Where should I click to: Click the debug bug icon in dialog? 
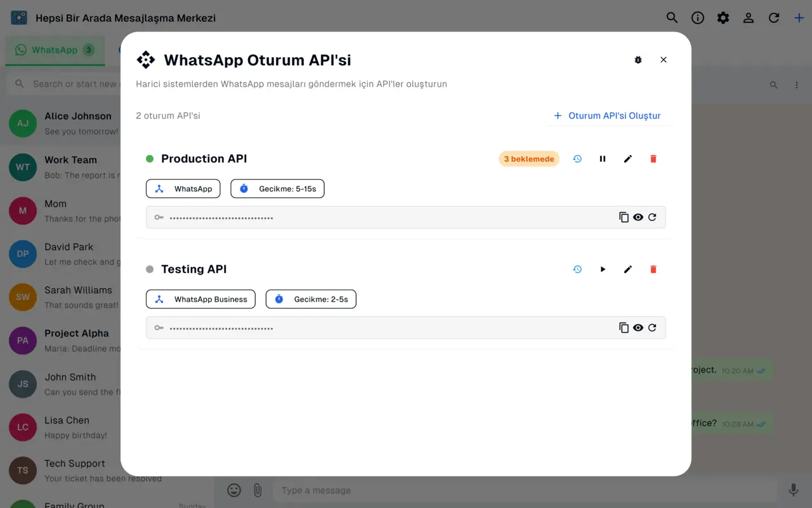pyautogui.click(x=638, y=60)
